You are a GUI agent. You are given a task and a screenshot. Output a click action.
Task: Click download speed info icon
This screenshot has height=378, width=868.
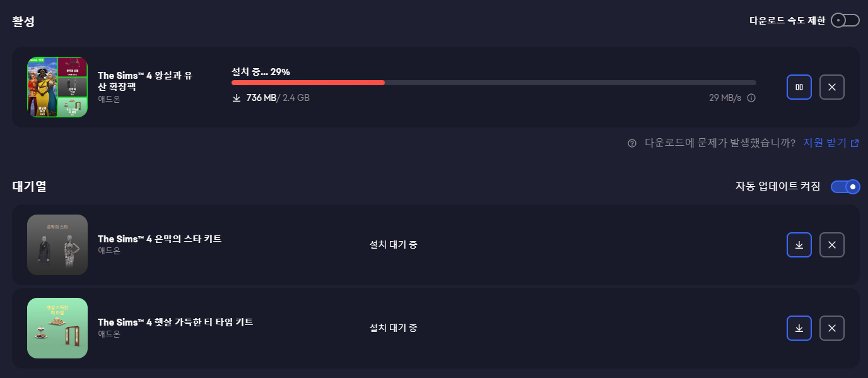(751, 98)
